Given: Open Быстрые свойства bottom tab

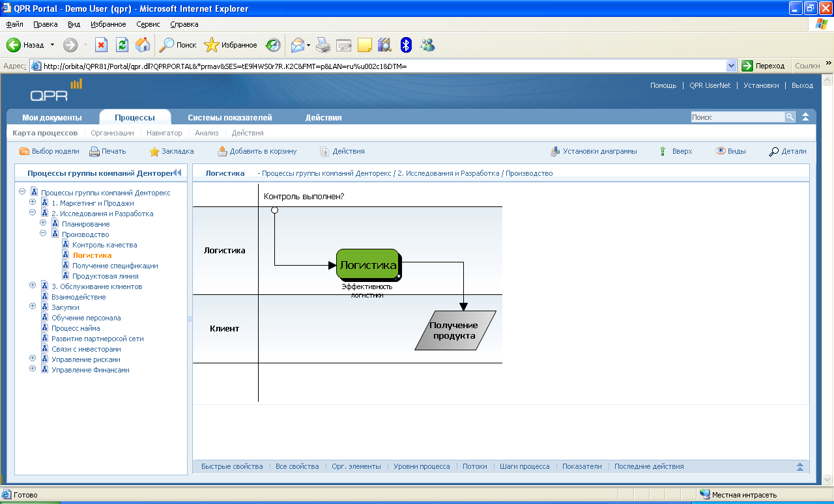Looking at the screenshot, I should coord(232,466).
